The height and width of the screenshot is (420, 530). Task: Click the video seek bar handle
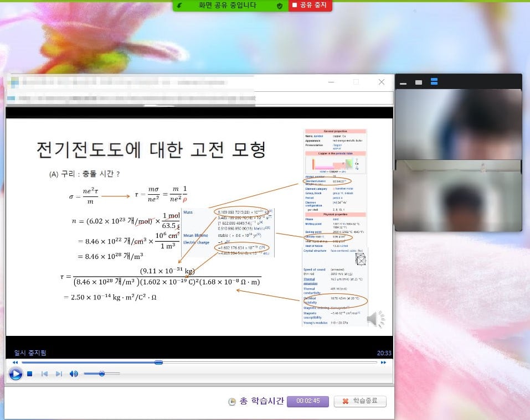158,362
